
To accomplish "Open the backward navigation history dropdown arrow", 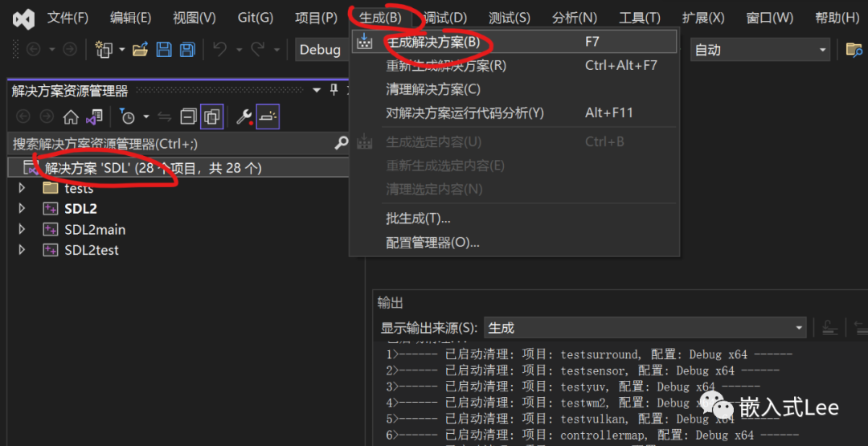I will coord(51,51).
